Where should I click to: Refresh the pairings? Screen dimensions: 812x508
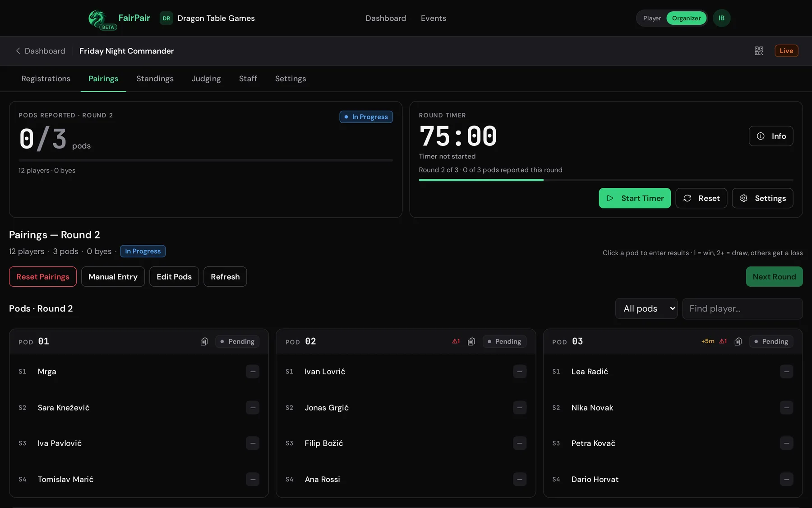point(225,277)
